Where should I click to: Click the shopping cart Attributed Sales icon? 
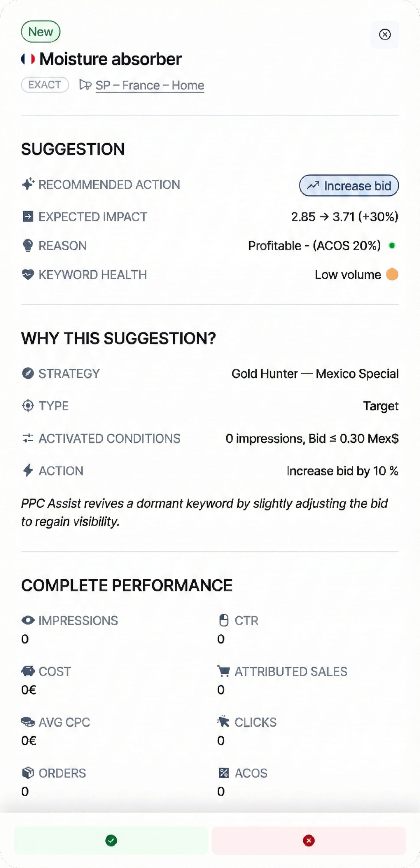point(223,671)
